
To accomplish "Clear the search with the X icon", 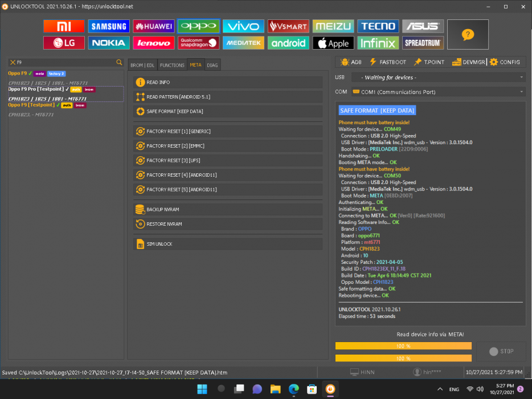I will click(x=13, y=62).
